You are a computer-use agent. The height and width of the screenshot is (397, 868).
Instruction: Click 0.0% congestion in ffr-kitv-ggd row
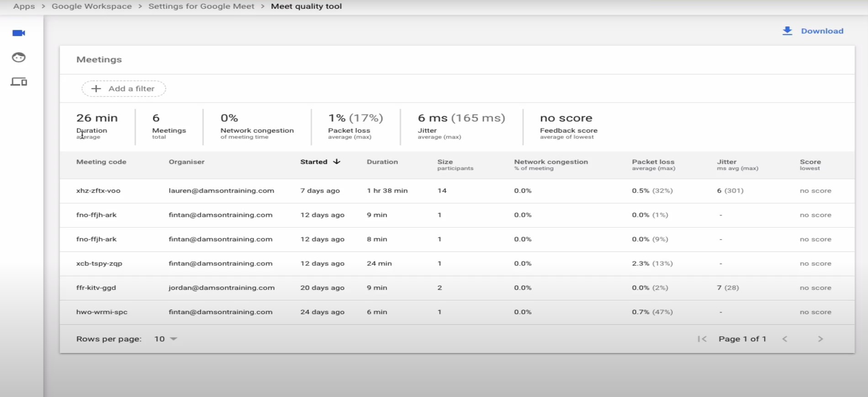click(523, 288)
